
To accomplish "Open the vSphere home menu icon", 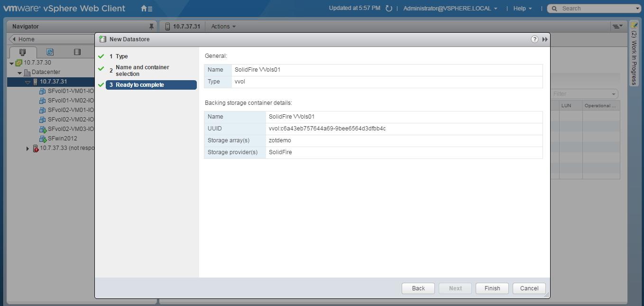I will tap(147, 9).
